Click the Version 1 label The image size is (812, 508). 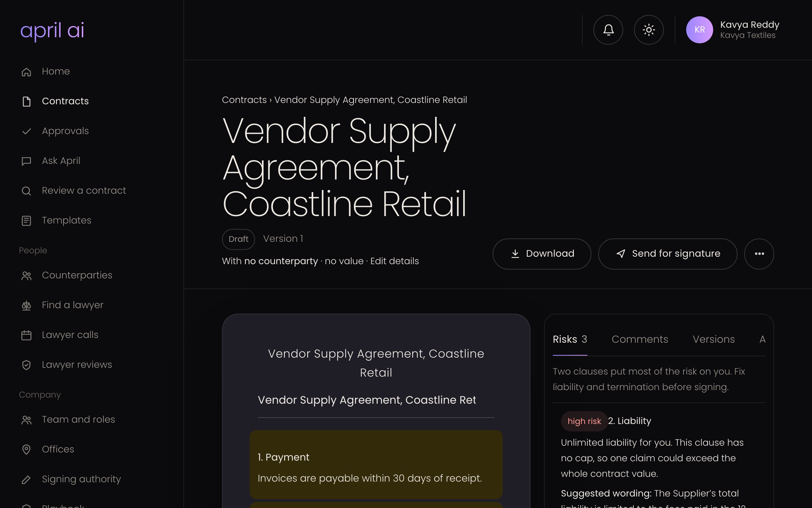tap(283, 239)
